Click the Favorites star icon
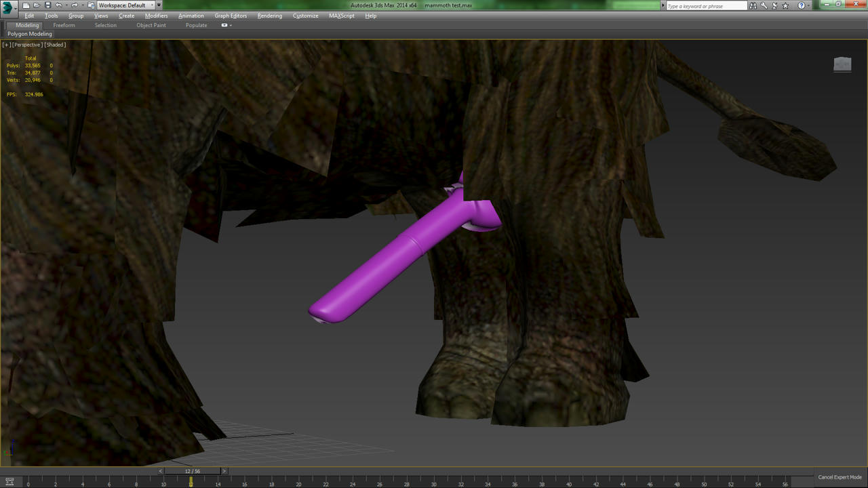The image size is (868, 488). tap(785, 5)
